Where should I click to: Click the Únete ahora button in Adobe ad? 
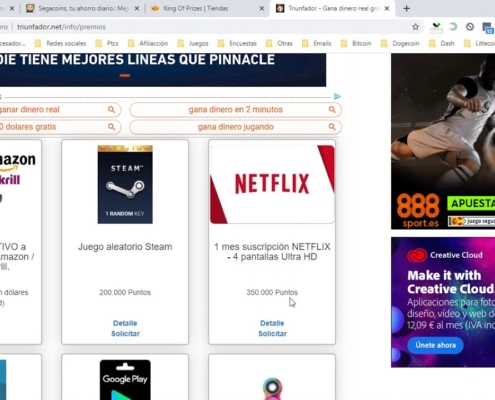pyautogui.click(x=435, y=345)
